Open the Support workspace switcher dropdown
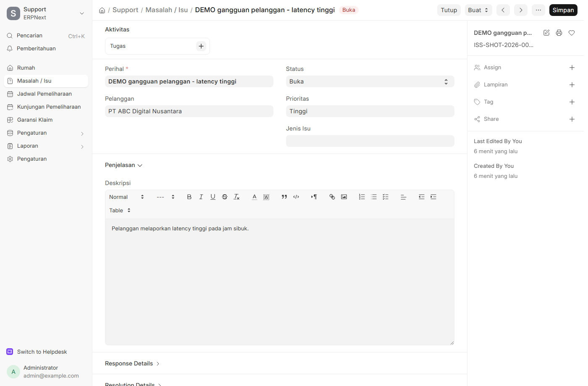588x386 pixels. [x=46, y=13]
